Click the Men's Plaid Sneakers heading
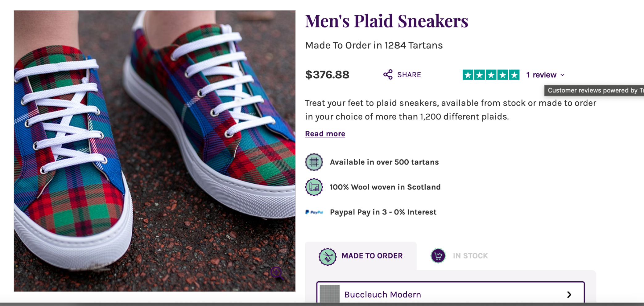 (x=386, y=21)
